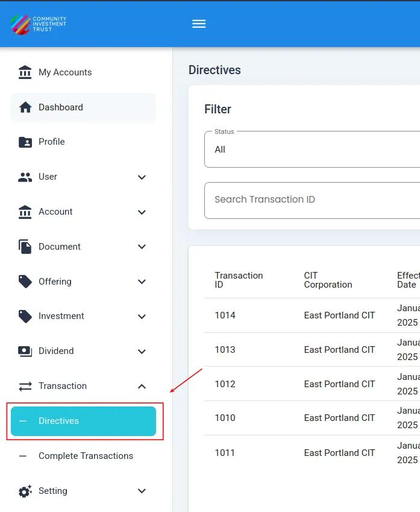Image resolution: width=420 pixels, height=512 pixels.
Task: Open the Investment menu label
Action: (x=61, y=316)
